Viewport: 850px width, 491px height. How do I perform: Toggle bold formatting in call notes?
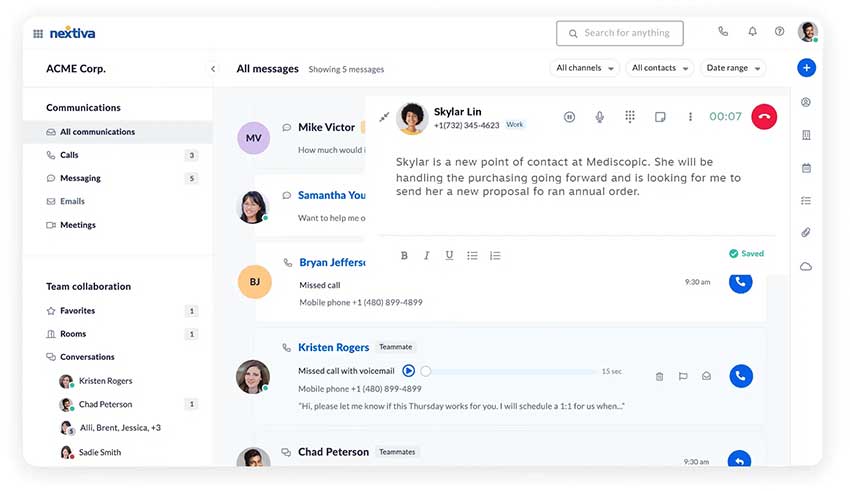point(404,256)
